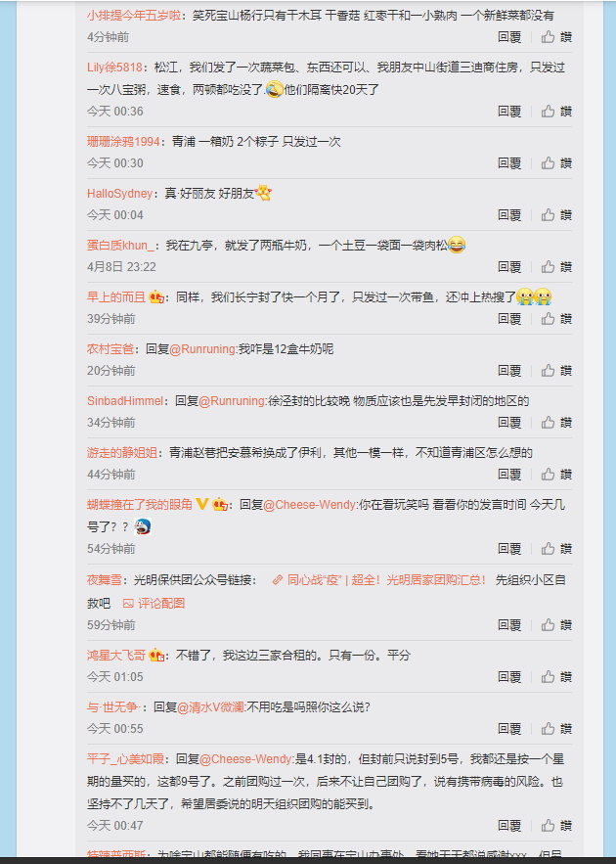
Task: Like the comment by 与·世无争·
Action: click(556, 728)
